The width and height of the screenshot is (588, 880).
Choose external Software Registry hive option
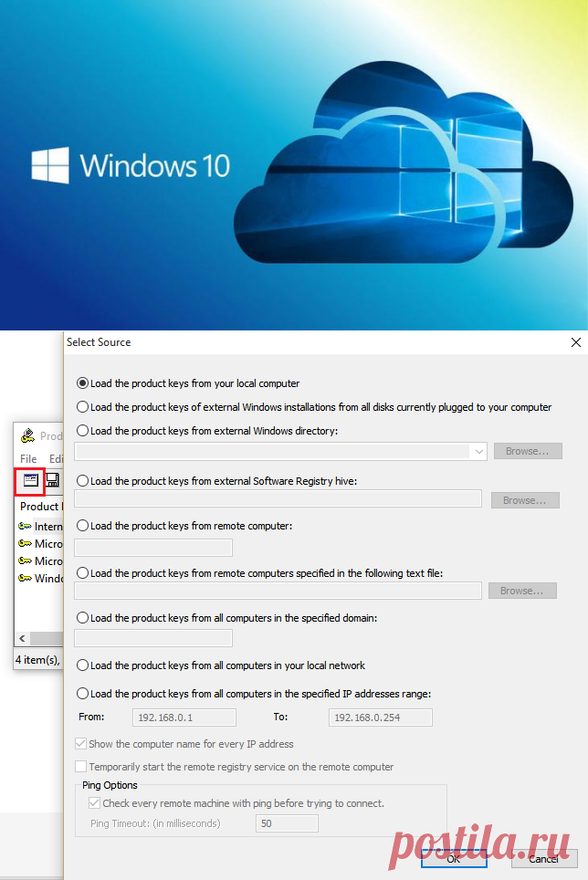pos(82,481)
